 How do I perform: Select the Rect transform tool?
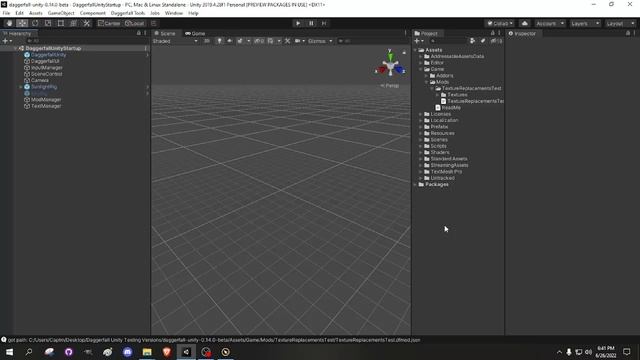[x=61, y=23]
